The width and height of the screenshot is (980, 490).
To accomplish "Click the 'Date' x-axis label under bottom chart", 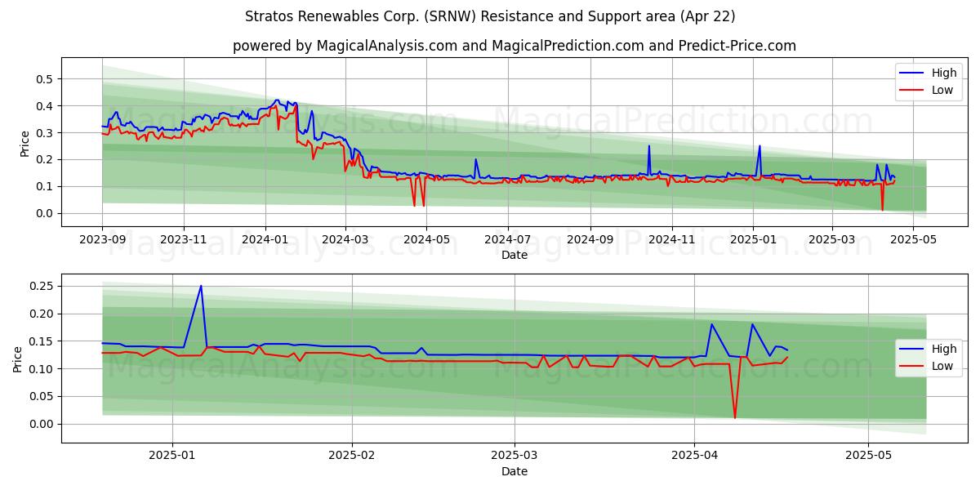I will 514,471.
